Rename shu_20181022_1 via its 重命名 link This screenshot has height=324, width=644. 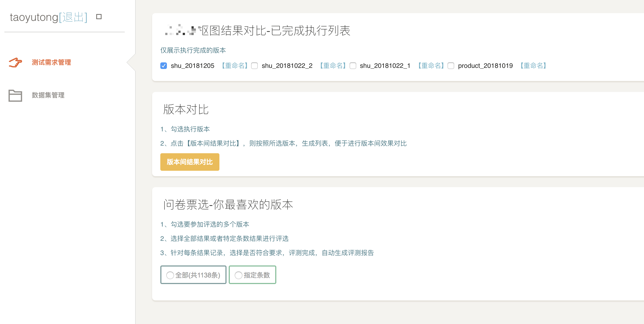click(431, 66)
